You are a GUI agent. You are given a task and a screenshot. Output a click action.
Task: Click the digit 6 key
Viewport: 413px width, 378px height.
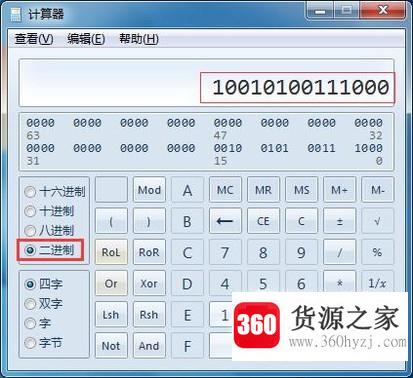301,282
